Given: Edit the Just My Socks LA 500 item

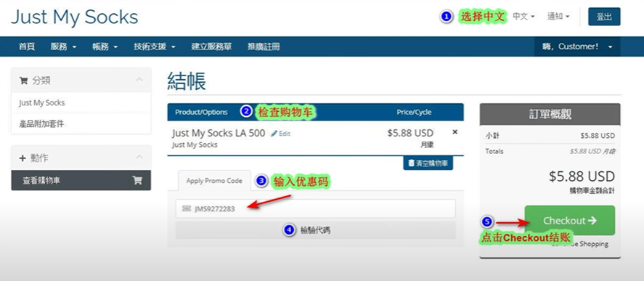Looking at the screenshot, I should (x=280, y=134).
